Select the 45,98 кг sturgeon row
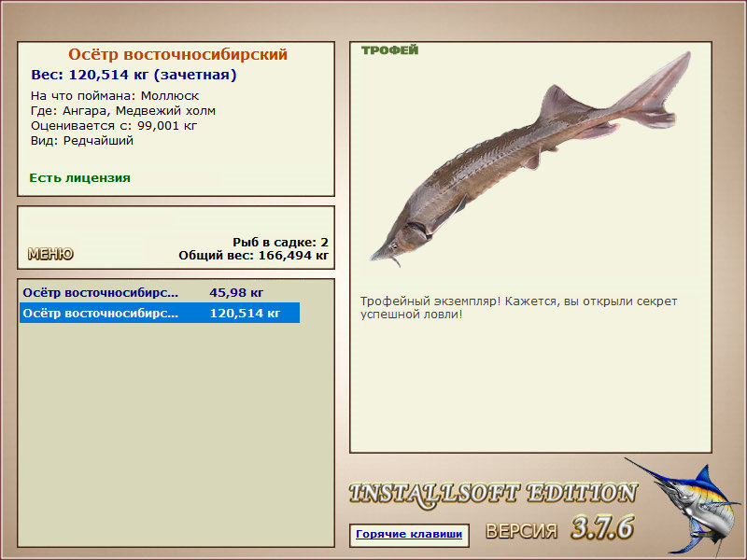 coord(160,292)
